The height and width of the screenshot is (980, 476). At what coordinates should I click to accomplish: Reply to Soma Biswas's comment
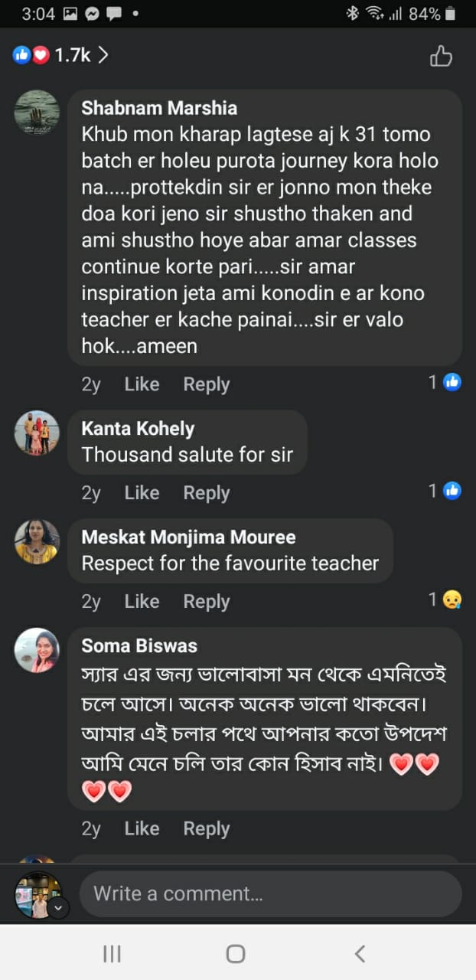pyautogui.click(x=206, y=828)
